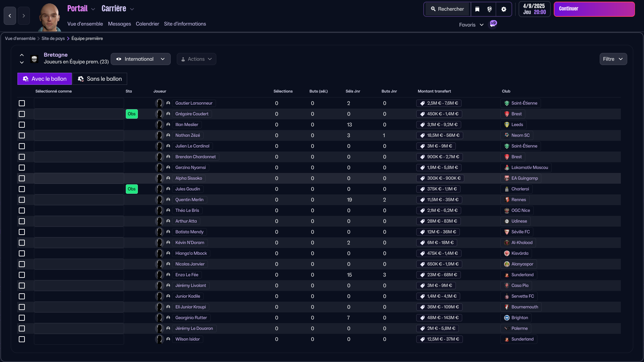Click the Continuer button
This screenshot has height=362, width=644.
point(594,9)
